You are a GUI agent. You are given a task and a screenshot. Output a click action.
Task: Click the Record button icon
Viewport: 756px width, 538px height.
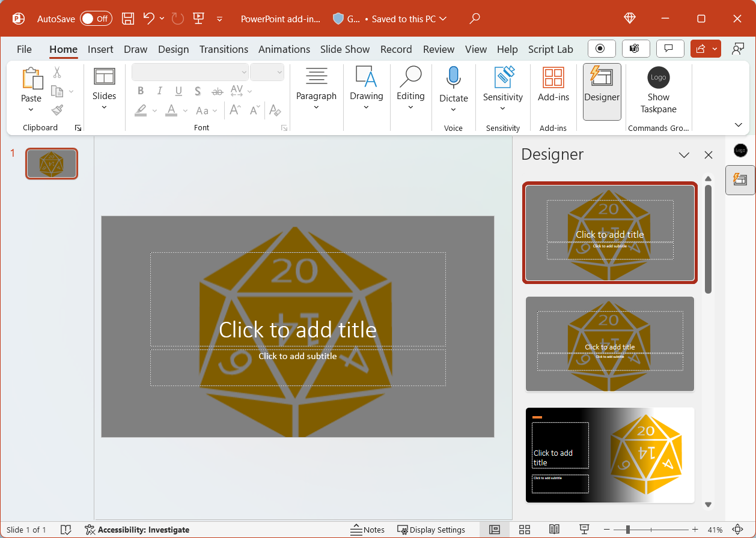[601, 49]
